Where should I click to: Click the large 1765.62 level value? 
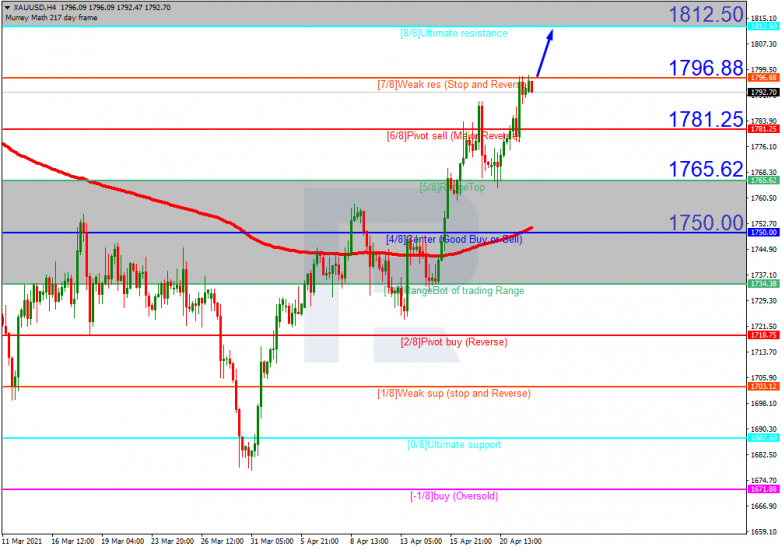pos(706,170)
